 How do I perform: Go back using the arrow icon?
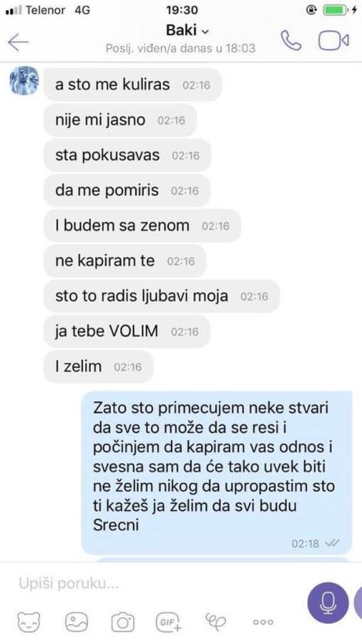[x=19, y=42]
